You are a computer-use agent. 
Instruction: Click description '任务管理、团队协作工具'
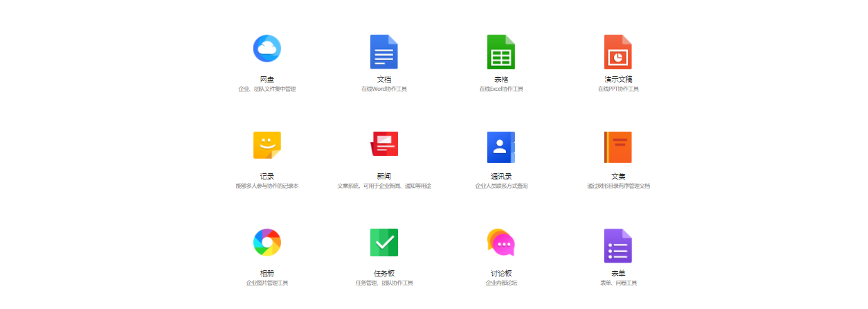(384, 283)
